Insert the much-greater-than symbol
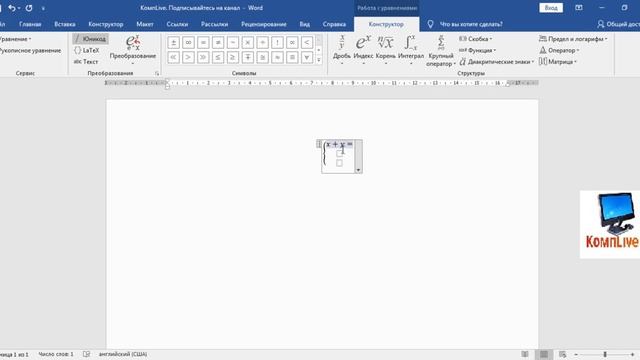 click(203, 57)
